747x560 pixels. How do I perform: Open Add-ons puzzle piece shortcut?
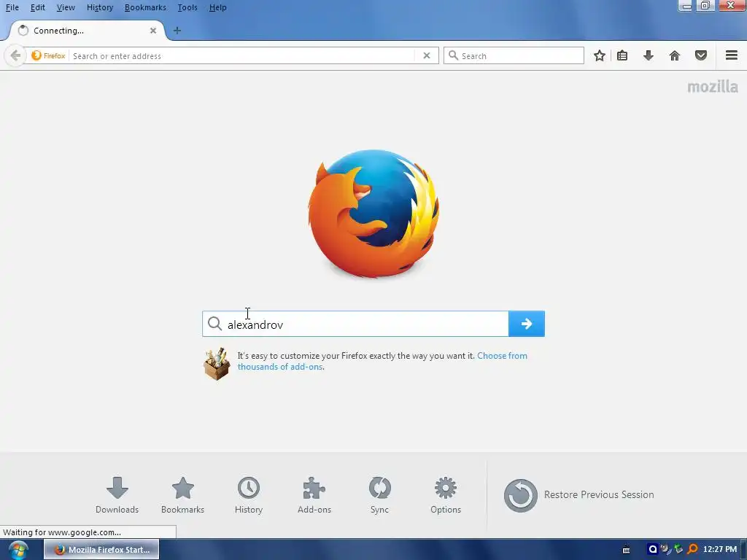click(x=314, y=495)
